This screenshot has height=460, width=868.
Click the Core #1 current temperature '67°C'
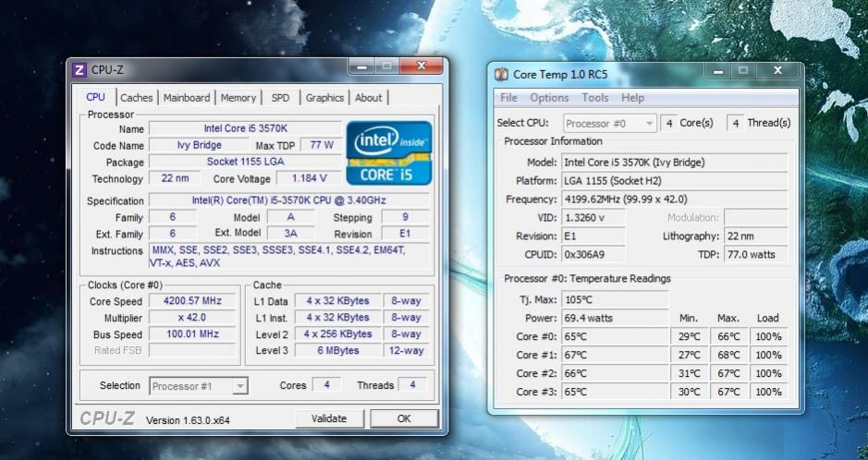615,355
